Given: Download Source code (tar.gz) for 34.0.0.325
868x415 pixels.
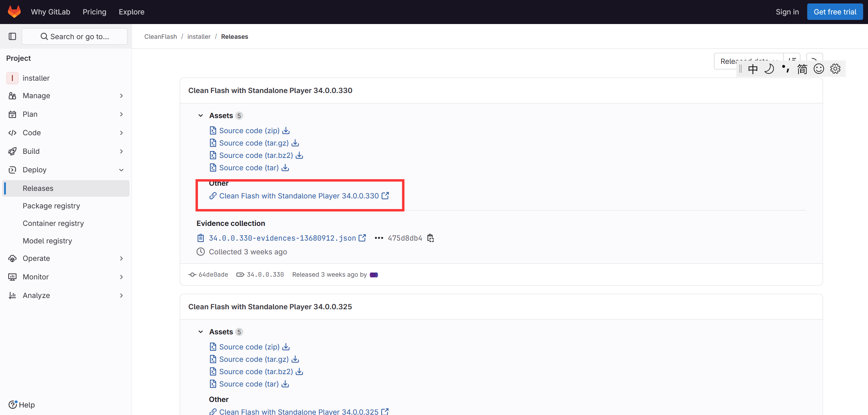Looking at the screenshot, I should click(295, 359).
